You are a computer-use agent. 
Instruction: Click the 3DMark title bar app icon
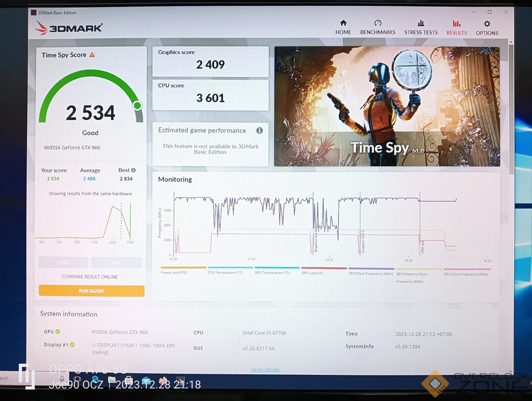coord(34,13)
